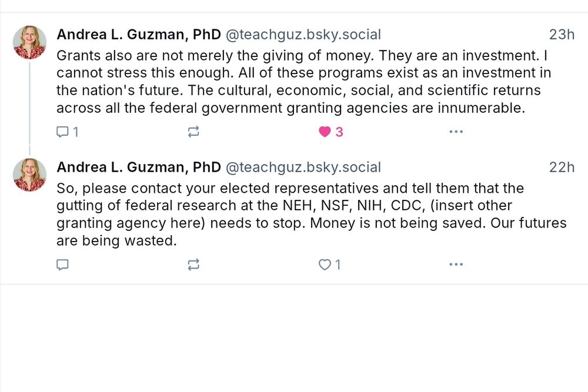Open Andrea L. Guzman name in first post
Image resolution: width=588 pixels, height=392 pixels.
click(138, 35)
